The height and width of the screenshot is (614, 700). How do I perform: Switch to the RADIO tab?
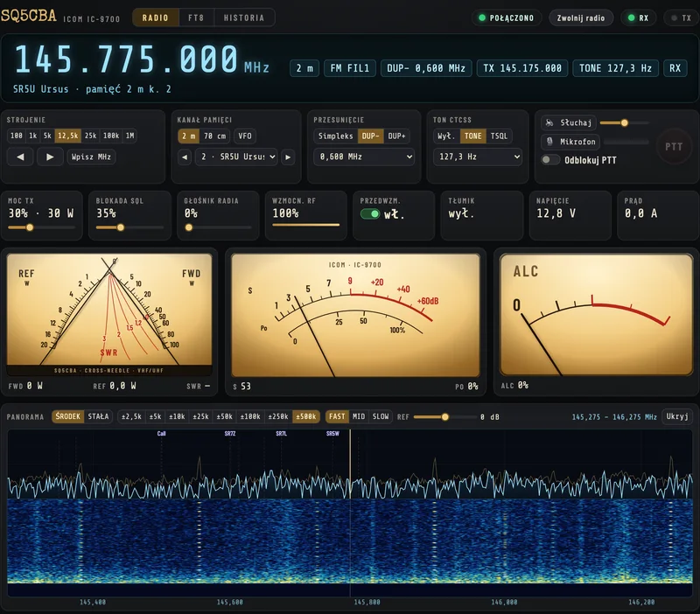(x=156, y=17)
